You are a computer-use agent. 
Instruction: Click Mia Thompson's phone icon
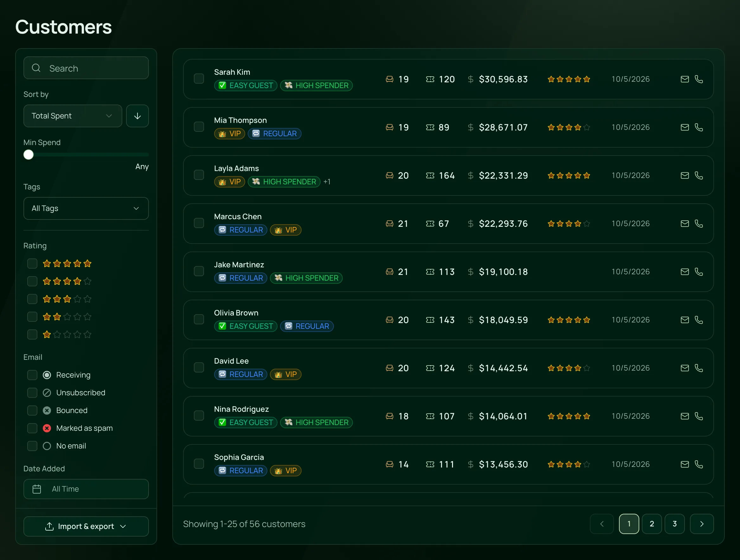[x=699, y=127]
